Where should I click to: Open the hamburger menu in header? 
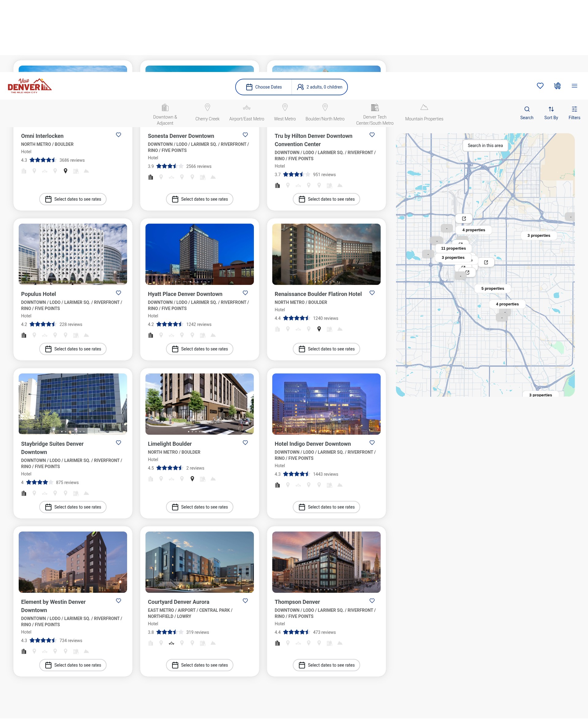click(574, 86)
